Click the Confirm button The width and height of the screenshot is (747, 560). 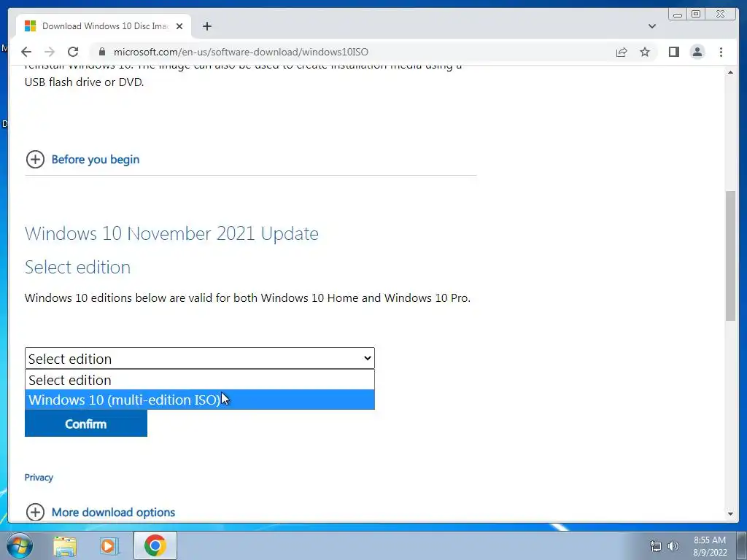coord(86,424)
